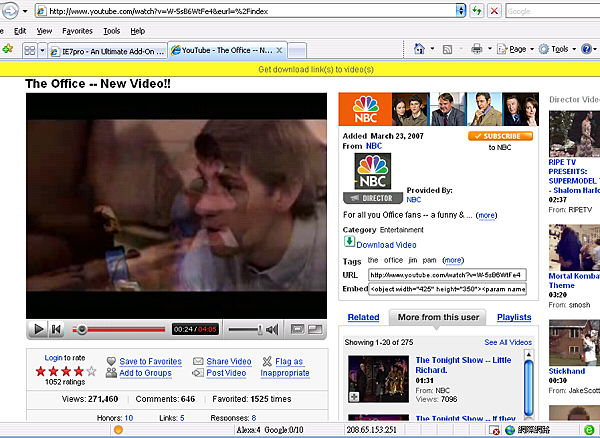Open the back button history dropdown
This screenshot has height=438, width=600.
click(x=25, y=11)
